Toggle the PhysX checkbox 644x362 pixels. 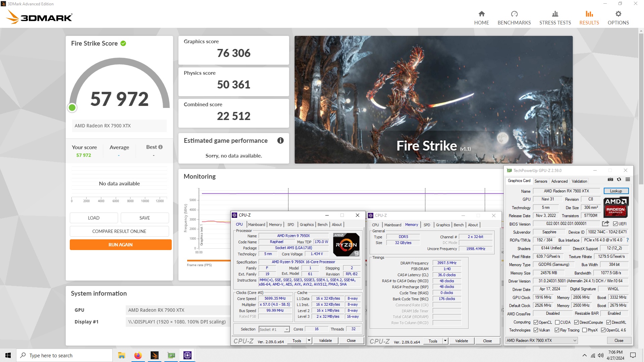(584, 330)
